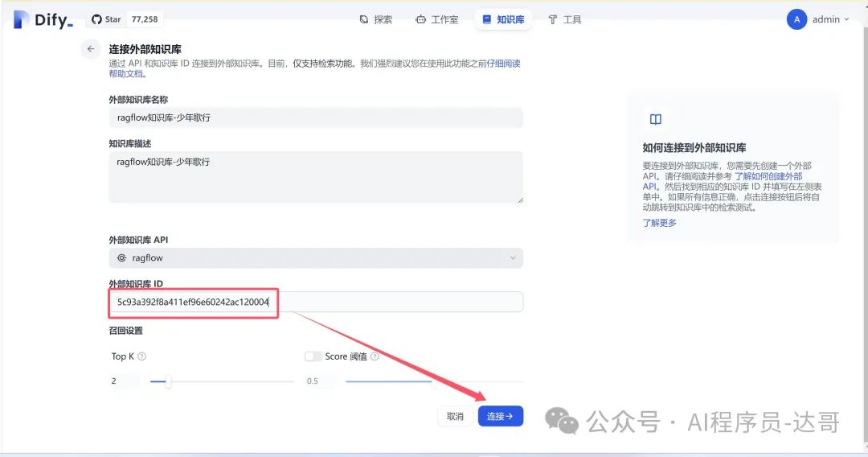This screenshot has width=868, height=457.
Task: Click the back arrow button
Action: 91,49
